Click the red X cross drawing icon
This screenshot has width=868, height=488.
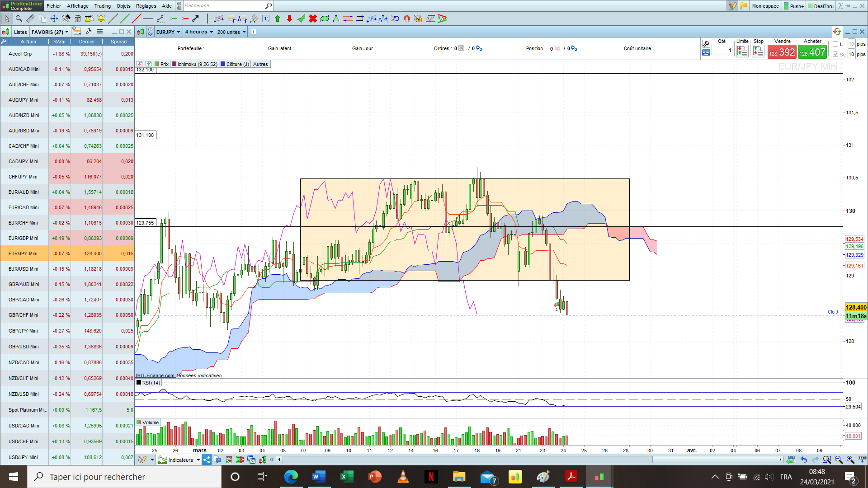coord(312,19)
